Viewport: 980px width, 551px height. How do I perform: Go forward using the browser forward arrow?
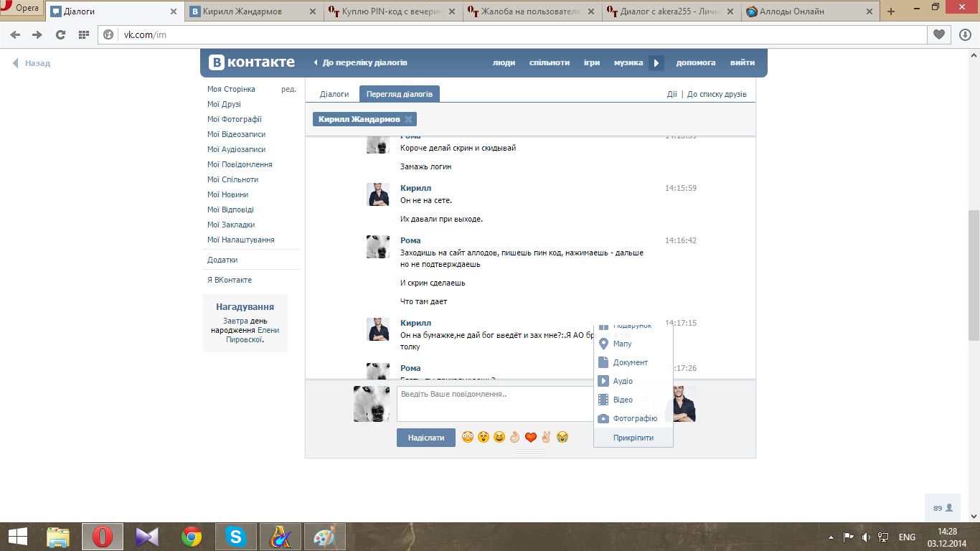pyautogui.click(x=37, y=34)
